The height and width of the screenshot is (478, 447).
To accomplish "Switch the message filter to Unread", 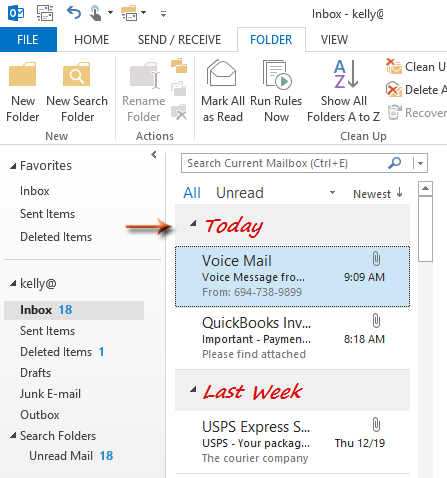I will tap(240, 193).
